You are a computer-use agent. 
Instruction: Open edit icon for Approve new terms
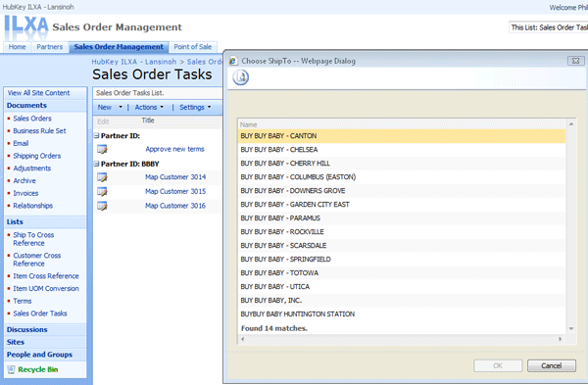[102, 149]
